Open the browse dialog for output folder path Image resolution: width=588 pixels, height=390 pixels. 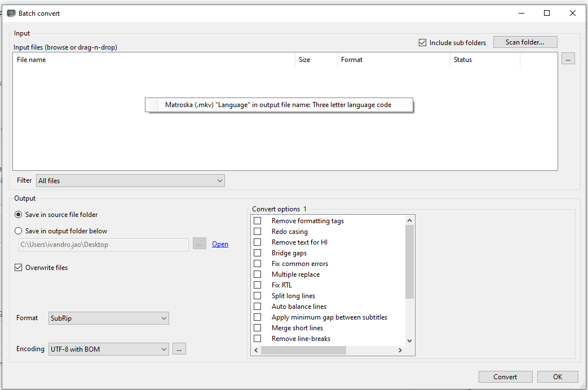(x=199, y=244)
